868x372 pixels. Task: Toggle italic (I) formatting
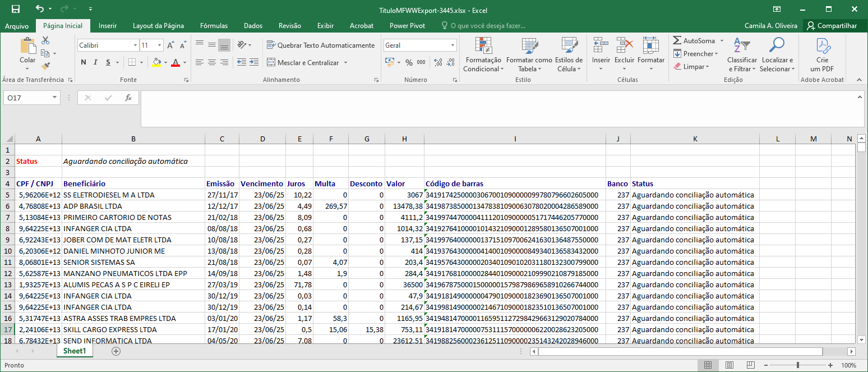pos(95,62)
